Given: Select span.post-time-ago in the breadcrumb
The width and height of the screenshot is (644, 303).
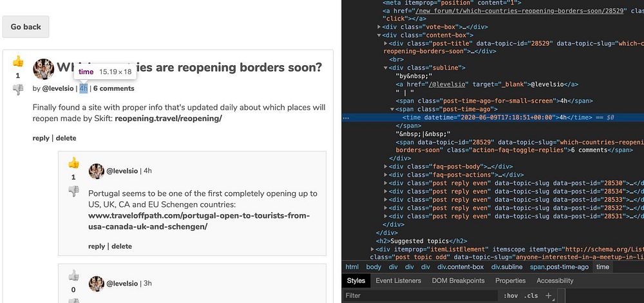Looking at the screenshot, I should tap(559, 267).
